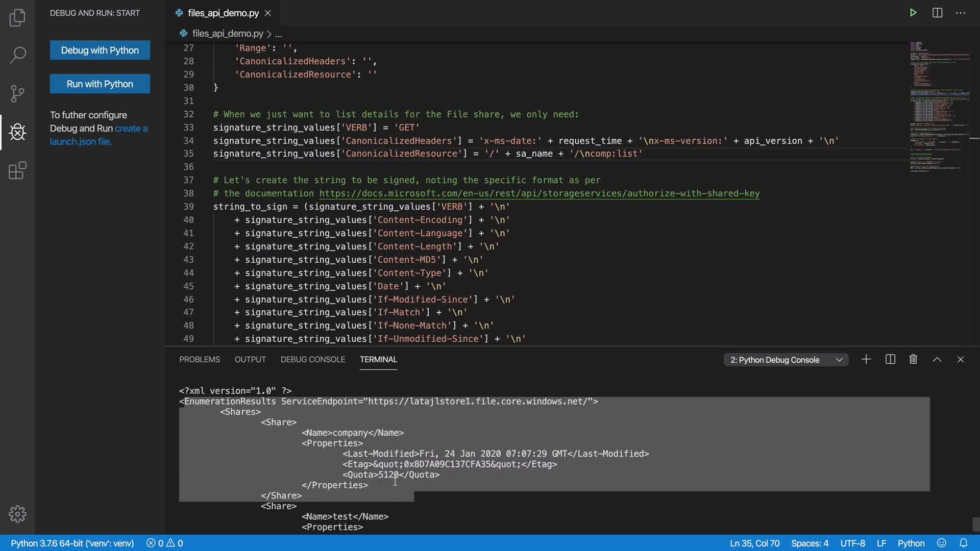980x551 pixels.
Task: Switch to the PROBLEMS tab
Action: click(x=200, y=360)
